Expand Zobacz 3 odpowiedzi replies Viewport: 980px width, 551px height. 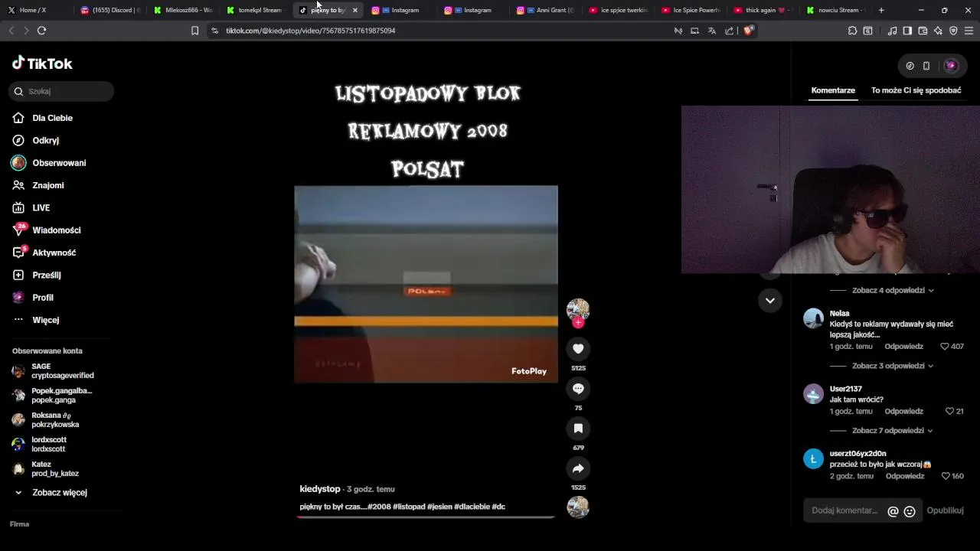(893, 366)
